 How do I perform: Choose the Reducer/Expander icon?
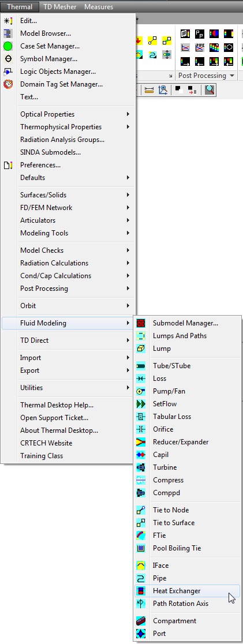(x=141, y=442)
